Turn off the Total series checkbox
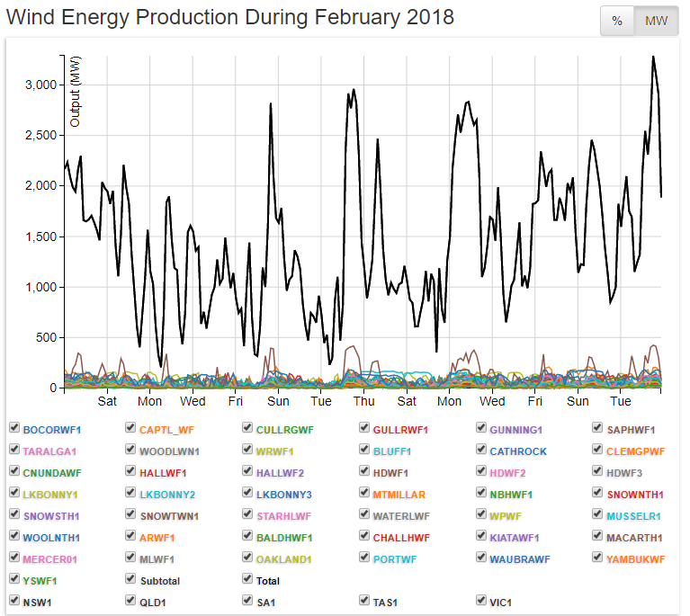The width and height of the screenshot is (690, 616). tap(247, 580)
